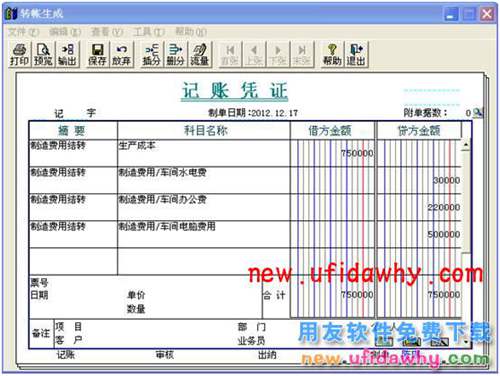Click the debit amount 750000 in 生产成本 row
500x376 pixels.
click(x=357, y=153)
